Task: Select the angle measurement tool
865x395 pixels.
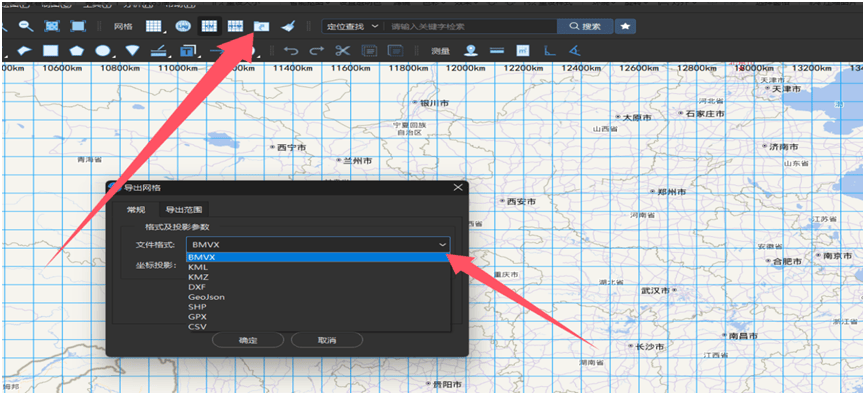Action: (575, 51)
